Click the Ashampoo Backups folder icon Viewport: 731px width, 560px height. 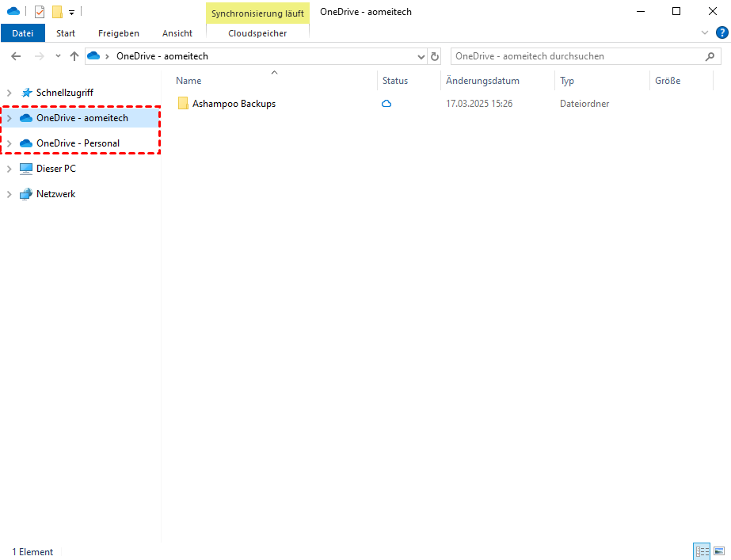(x=183, y=103)
